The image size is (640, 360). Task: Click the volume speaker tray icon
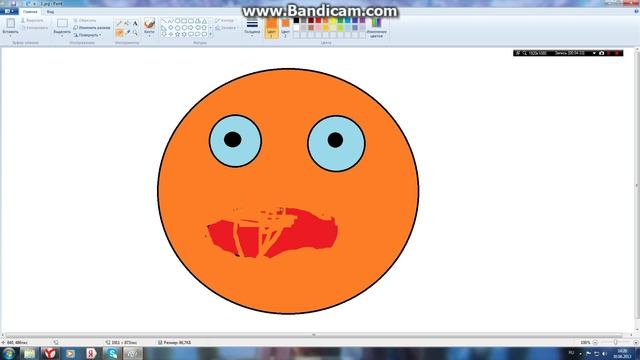tap(604, 353)
